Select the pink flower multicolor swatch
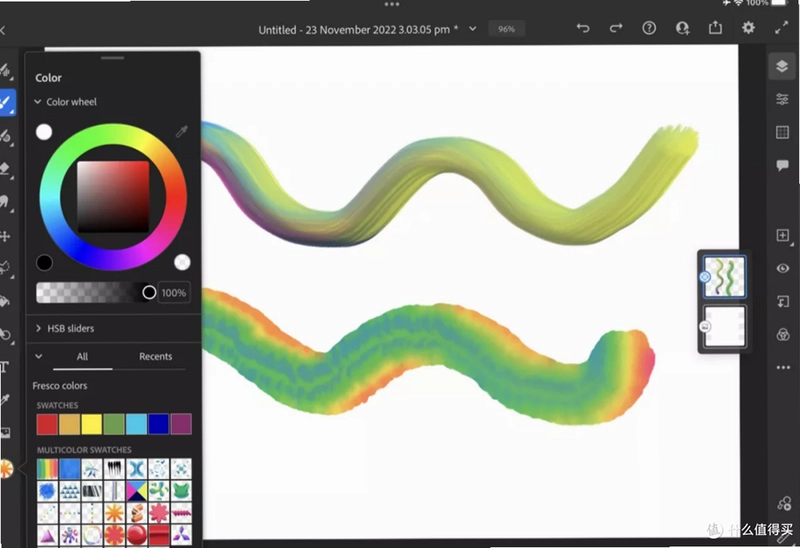Screen dimensions: 800x548 pyautogui.click(x=159, y=513)
